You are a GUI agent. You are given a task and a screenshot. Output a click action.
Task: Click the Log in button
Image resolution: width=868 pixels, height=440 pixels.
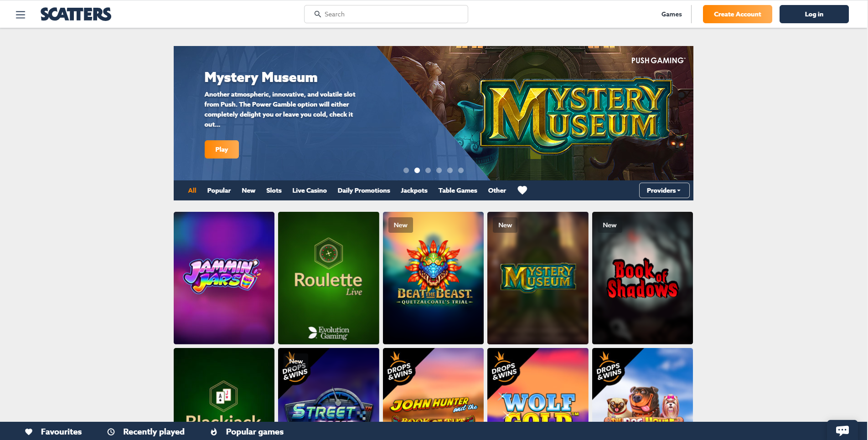pyautogui.click(x=814, y=14)
